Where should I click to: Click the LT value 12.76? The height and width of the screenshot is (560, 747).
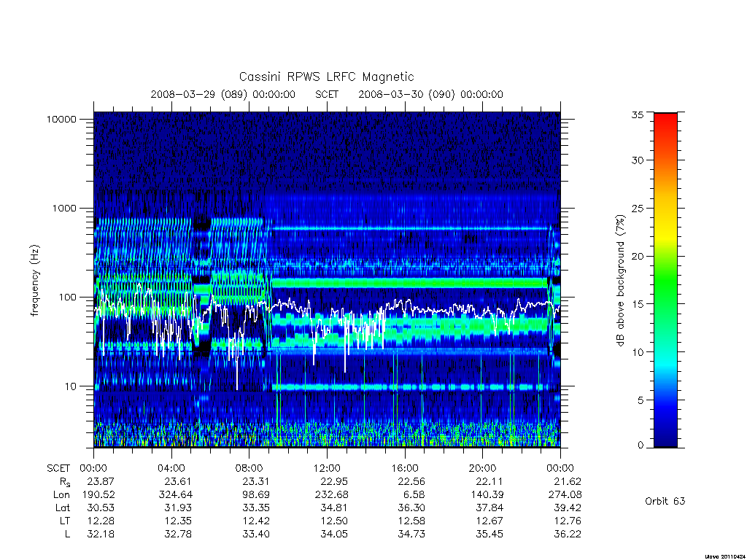tap(568, 521)
